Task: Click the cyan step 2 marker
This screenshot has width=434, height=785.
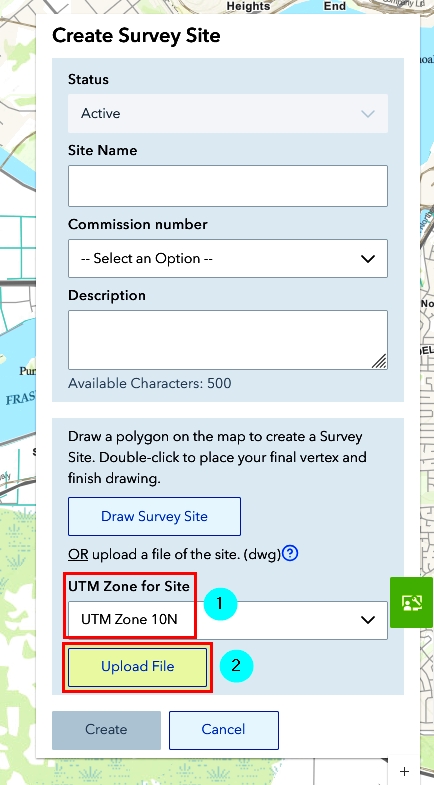Action: [x=236, y=665]
